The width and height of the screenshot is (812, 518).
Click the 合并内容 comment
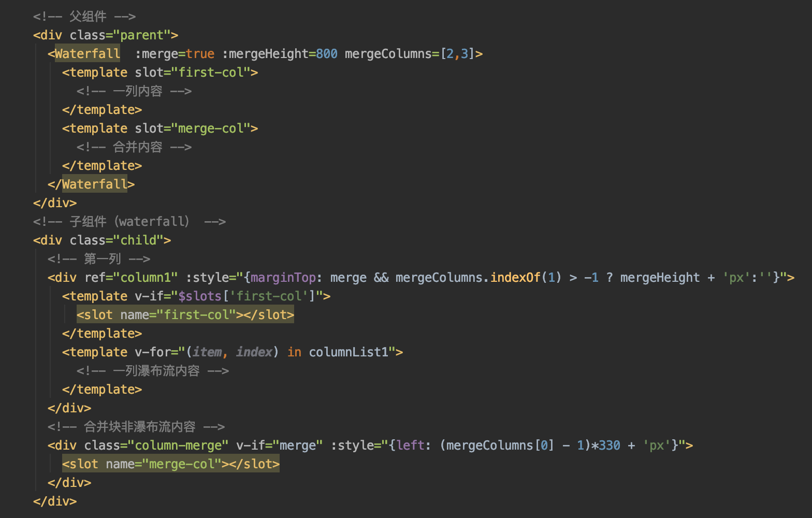coord(134,147)
